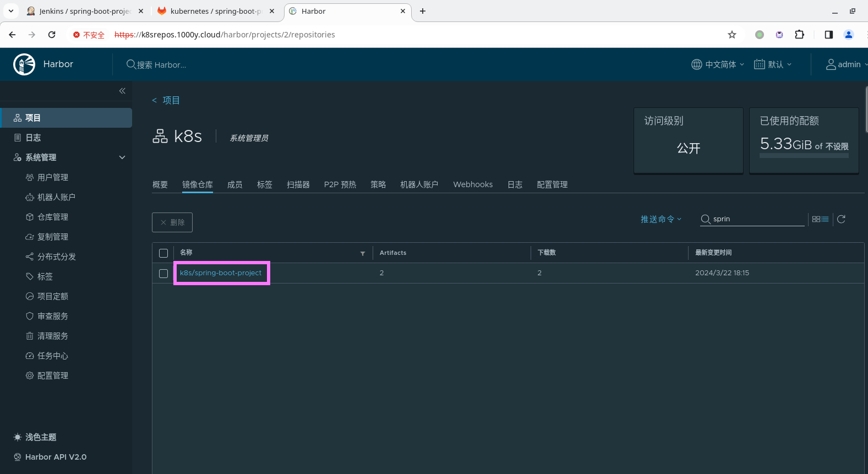The height and width of the screenshot is (474, 868).
Task: Reload the browser page
Action: tap(52, 35)
